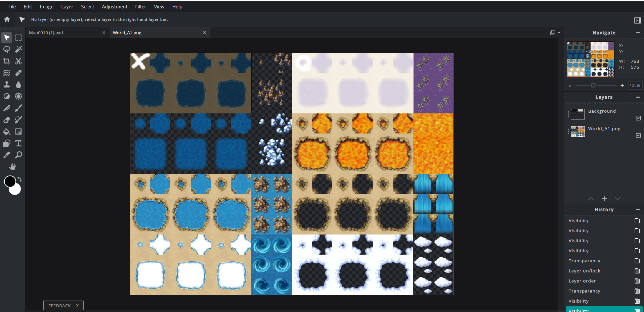Open the Adjustment menu
Viewport: 644px width, 312px height.
point(115,7)
